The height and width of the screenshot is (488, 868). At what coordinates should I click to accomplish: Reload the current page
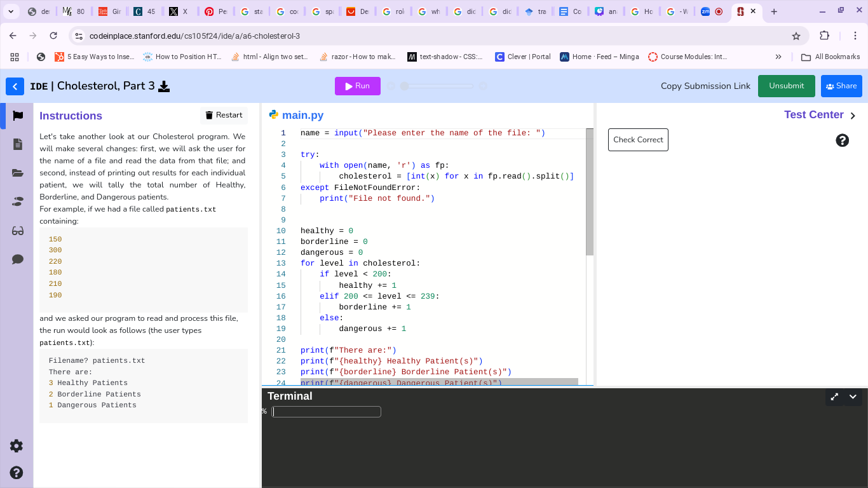coord(53,36)
